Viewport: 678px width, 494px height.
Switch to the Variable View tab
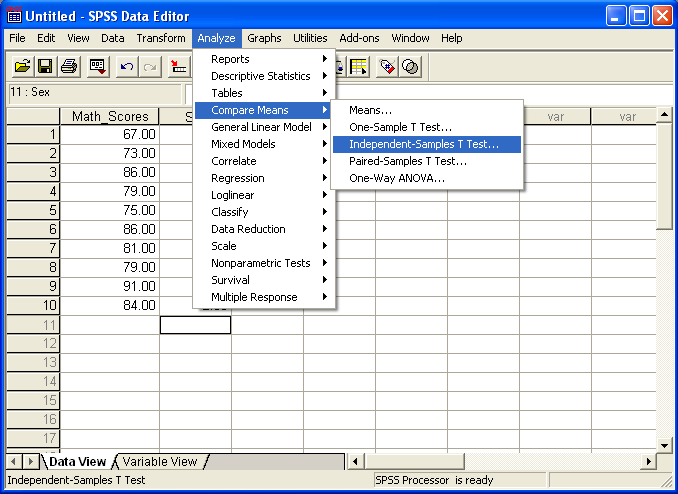pyautogui.click(x=160, y=462)
